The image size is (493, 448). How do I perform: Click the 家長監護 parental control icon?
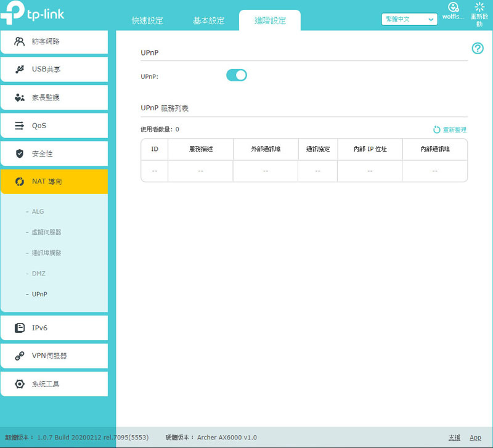click(x=20, y=97)
